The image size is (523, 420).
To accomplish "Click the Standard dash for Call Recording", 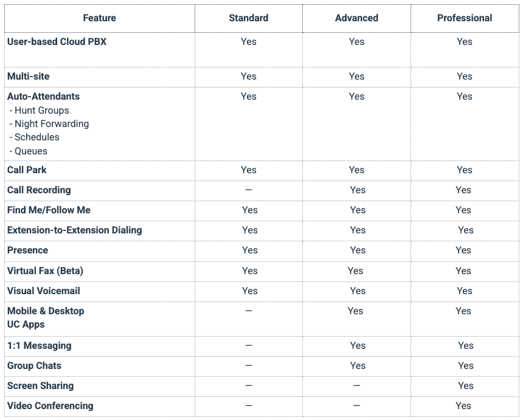I will [x=248, y=190].
